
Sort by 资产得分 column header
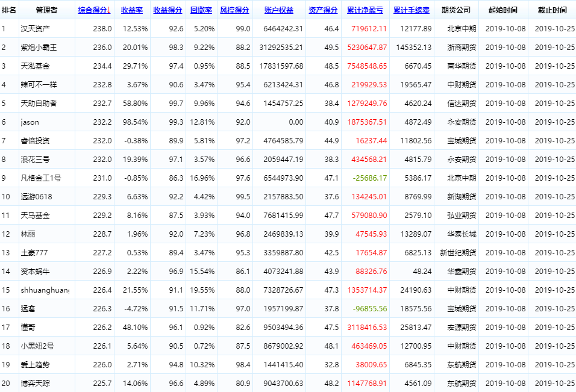click(324, 10)
